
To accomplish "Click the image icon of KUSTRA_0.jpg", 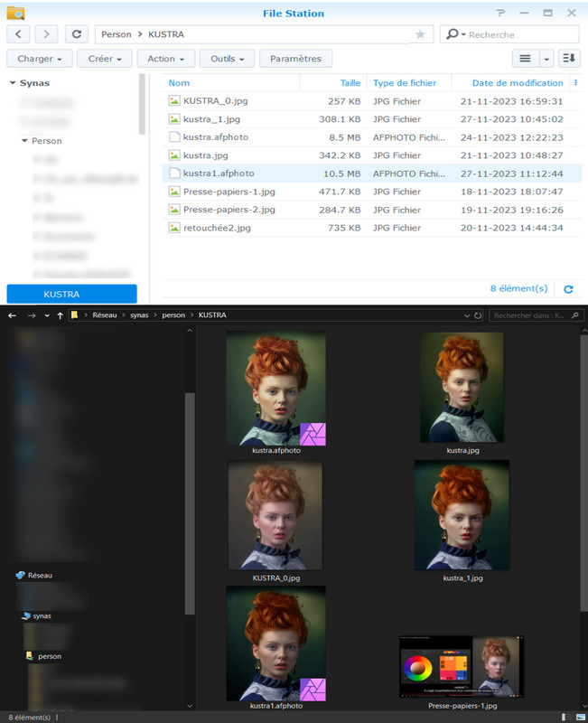I will point(174,100).
